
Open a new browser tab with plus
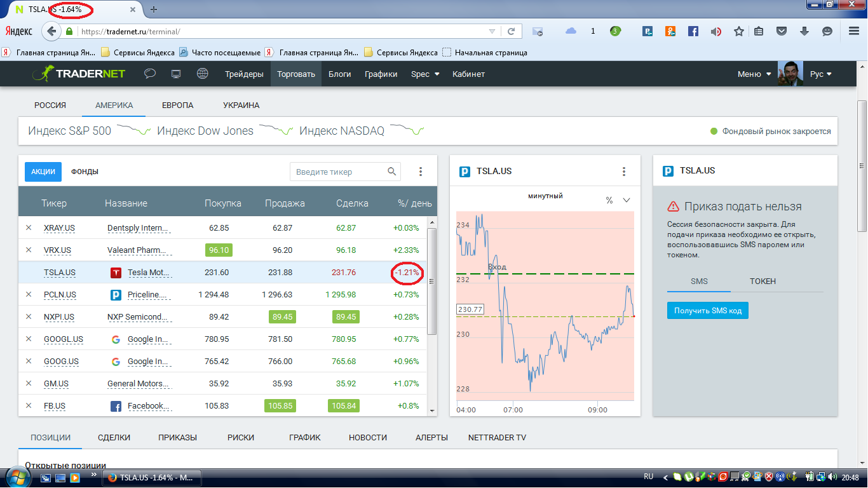pos(154,9)
